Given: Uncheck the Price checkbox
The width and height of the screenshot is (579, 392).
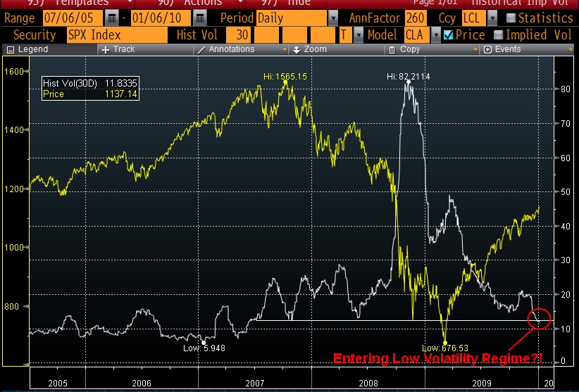Looking at the screenshot, I should point(448,34).
